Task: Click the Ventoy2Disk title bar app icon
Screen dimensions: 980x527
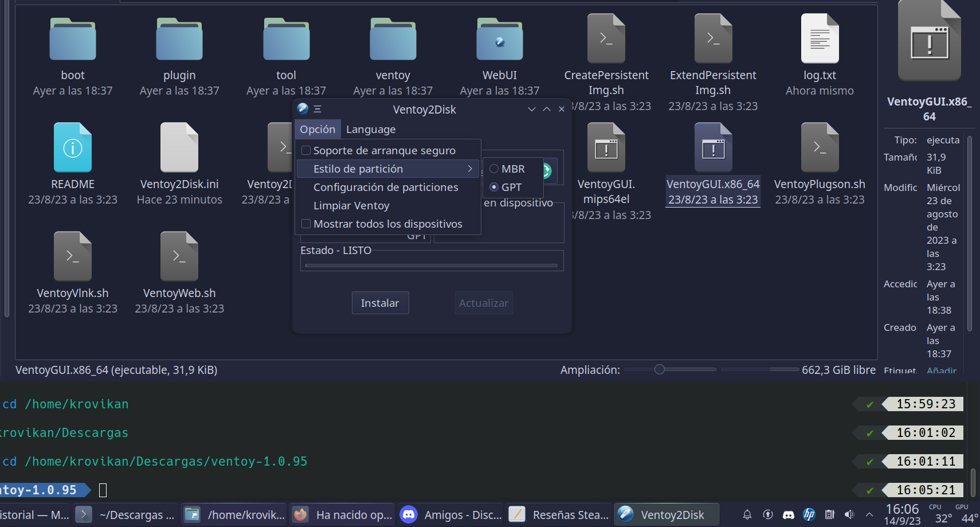Action: [303, 108]
